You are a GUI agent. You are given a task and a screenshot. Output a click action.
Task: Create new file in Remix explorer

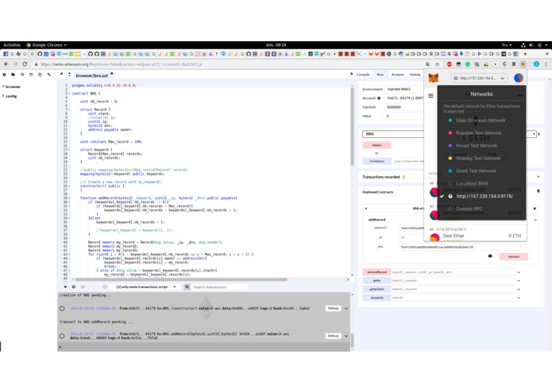[x=4, y=75]
